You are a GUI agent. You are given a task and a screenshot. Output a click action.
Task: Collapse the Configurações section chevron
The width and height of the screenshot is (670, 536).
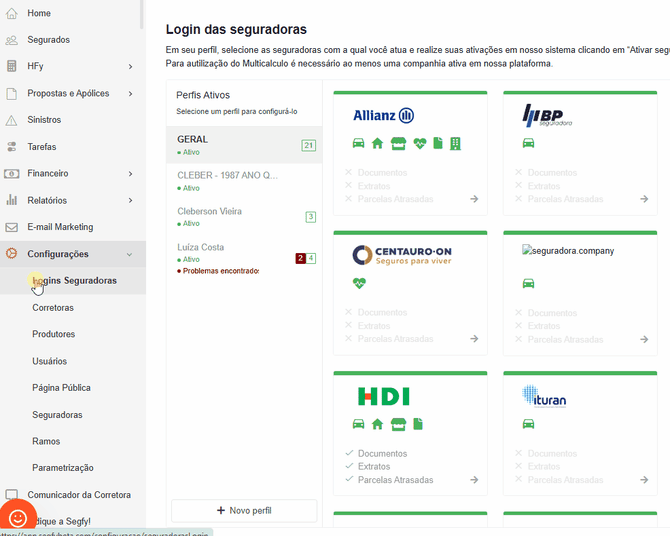click(130, 254)
